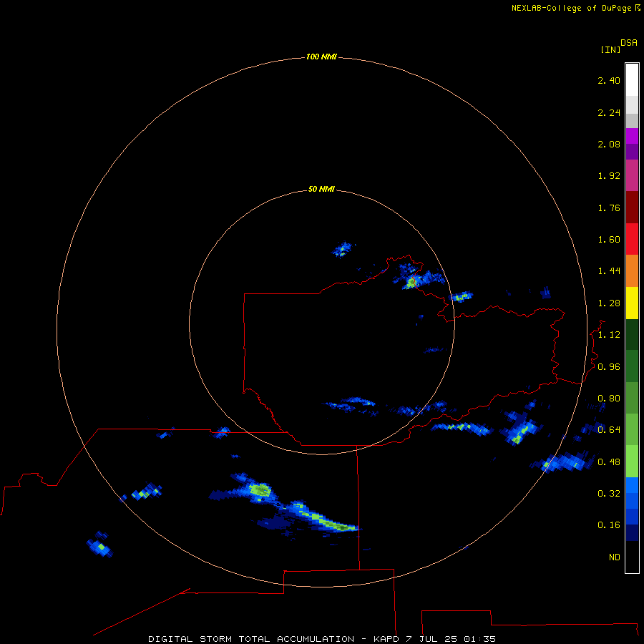Screen dimensions: 644x644
Task: Click the 0.48 legend value
Action: coord(609,462)
